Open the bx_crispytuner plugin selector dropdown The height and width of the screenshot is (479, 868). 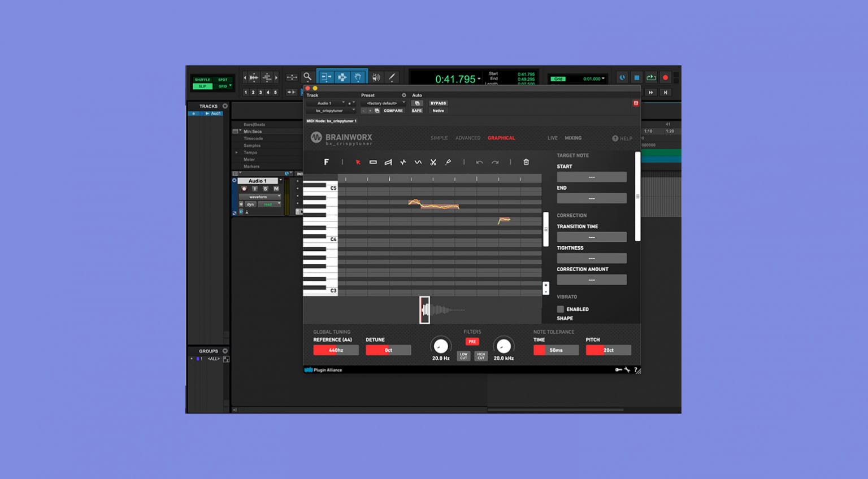click(x=331, y=111)
